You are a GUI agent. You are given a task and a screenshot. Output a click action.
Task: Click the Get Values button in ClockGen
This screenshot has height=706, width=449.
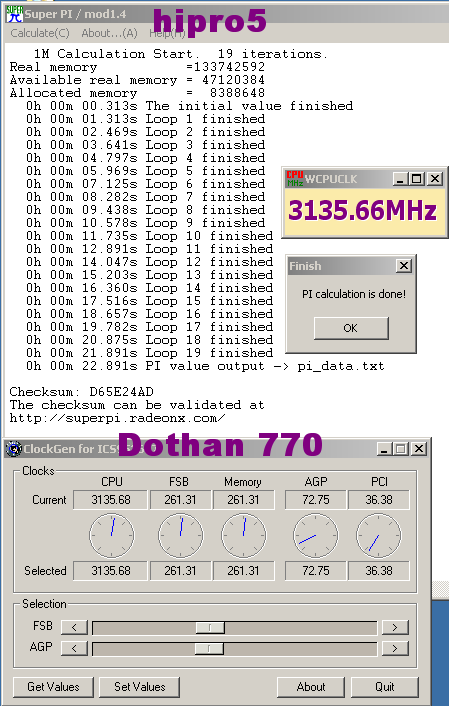coord(53,687)
